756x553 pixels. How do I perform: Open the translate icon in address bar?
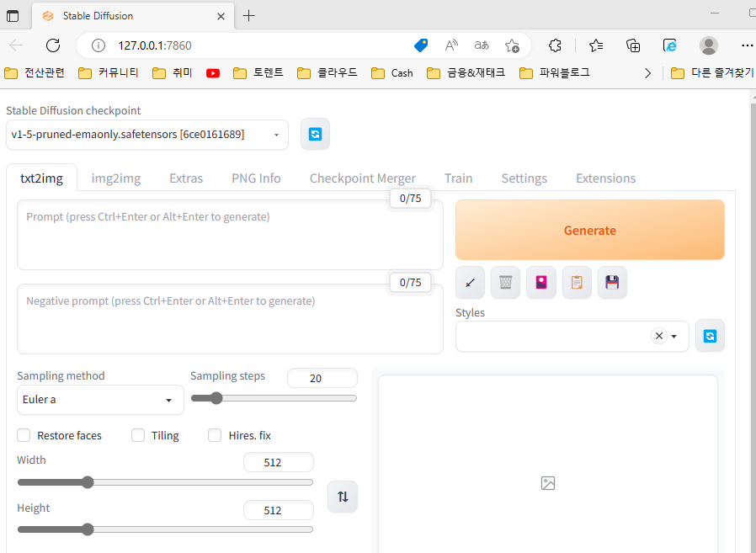click(x=482, y=45)
